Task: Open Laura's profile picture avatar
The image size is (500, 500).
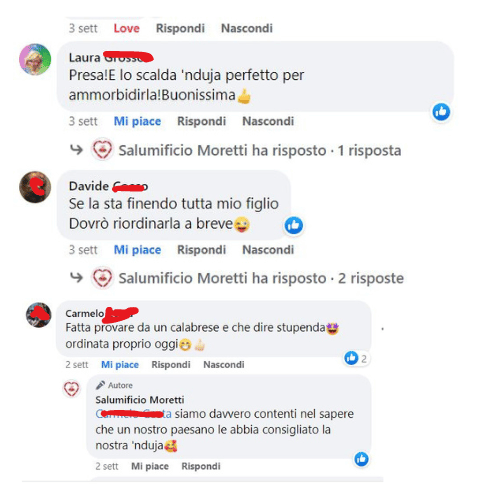Action: tap(35, 59)
